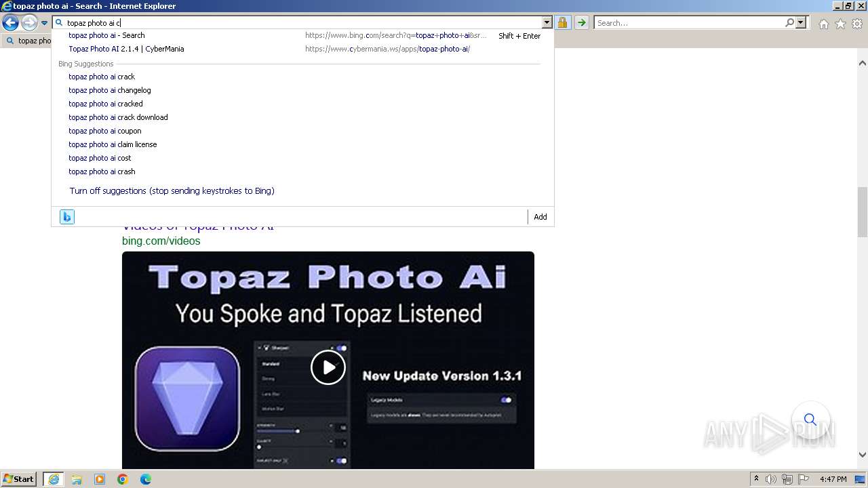Viewport: 868px width, 488px height.
Task: Click the green Go arrow button
Action: point(582,23)
